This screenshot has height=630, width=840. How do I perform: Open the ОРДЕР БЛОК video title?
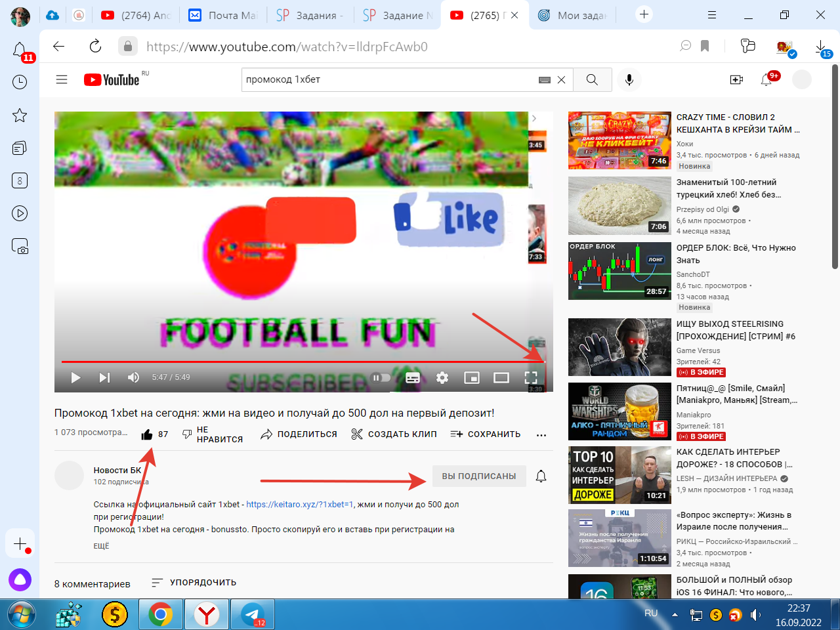pyautogui.click(x=736, y=254)
